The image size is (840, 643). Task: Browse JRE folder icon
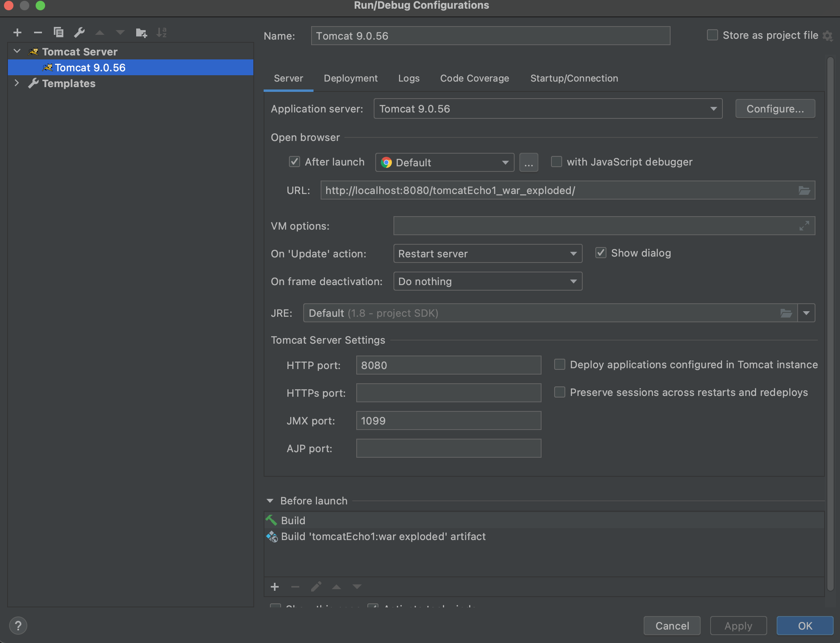tap(786, 313)
